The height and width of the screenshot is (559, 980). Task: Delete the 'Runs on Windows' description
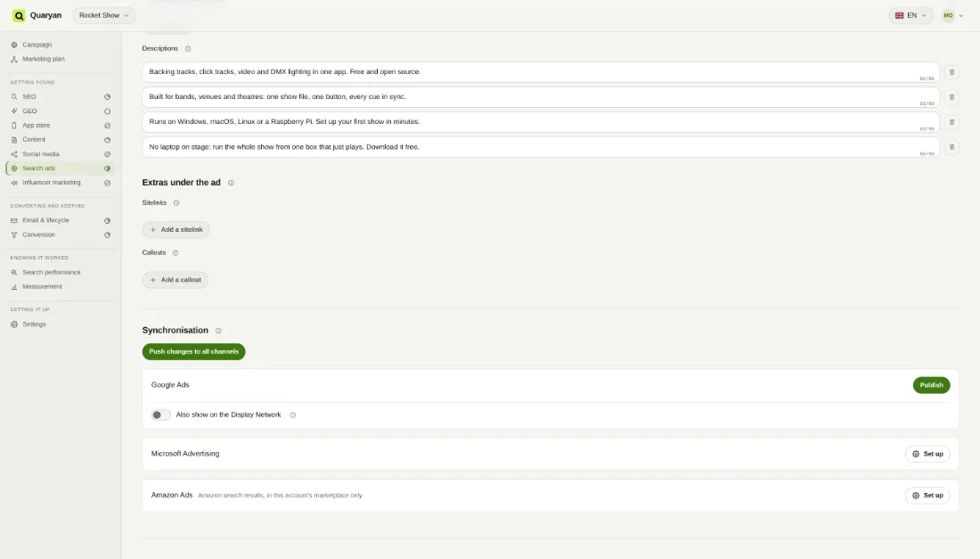pyautogui.click(x=951, y=122)
